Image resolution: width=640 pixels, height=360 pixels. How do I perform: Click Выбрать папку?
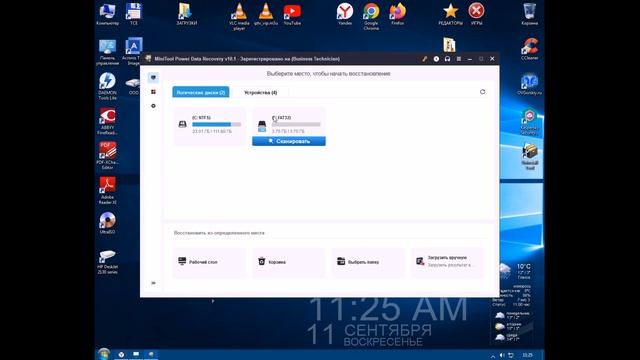coord(369,262)
